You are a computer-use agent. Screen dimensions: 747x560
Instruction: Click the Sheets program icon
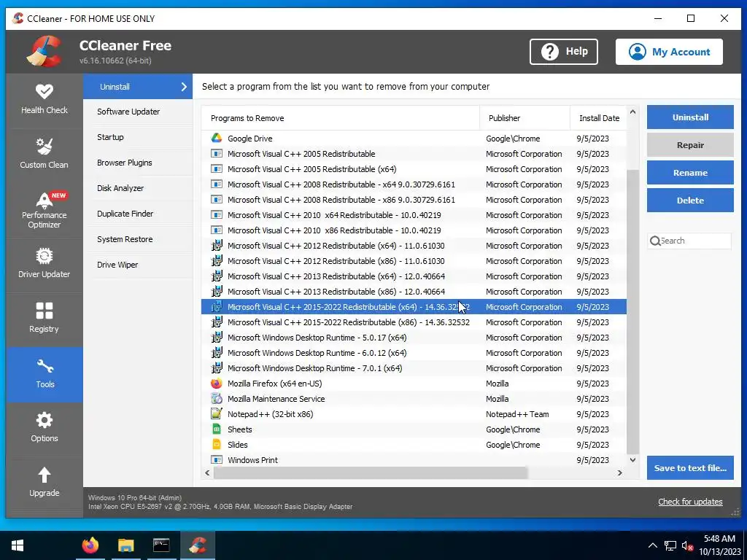pos(216,429)
